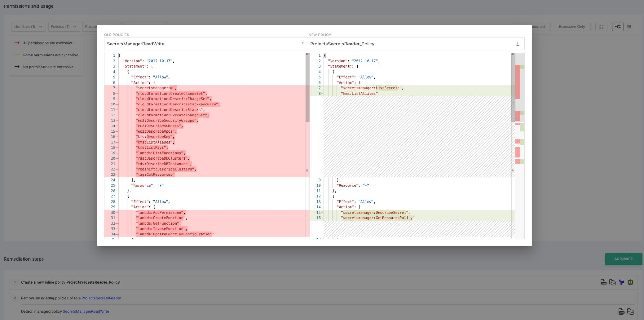Copy the command for the detach managed policy step
The image size is (644, 320).
tap(630, 311)
